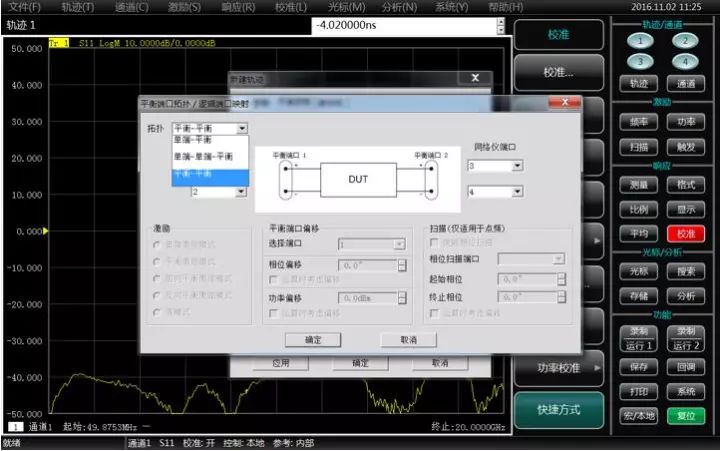Open the 测量 (measure) hardkey
Viewport: 720px width, 451px height.
(x=639, y=185)
